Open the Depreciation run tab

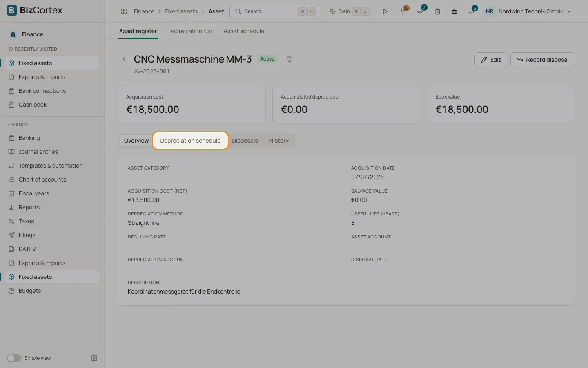[x=190, y=31]
